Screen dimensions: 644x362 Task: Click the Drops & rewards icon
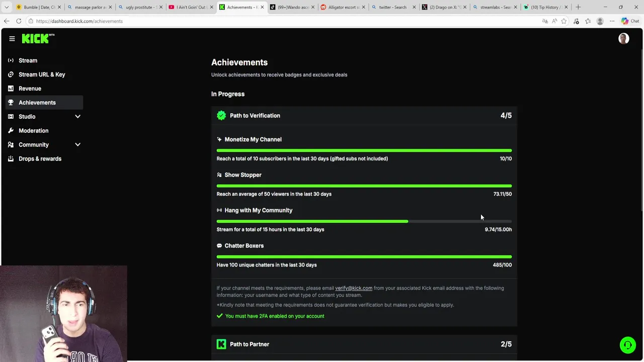pos(11,159)
